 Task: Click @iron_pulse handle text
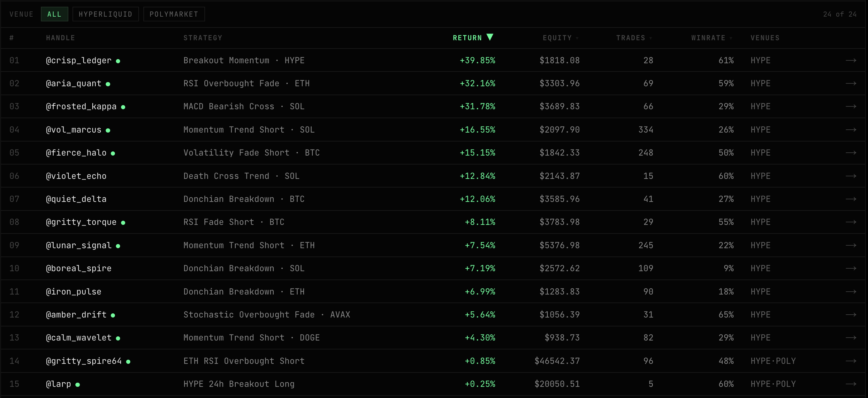coord(73,292)
